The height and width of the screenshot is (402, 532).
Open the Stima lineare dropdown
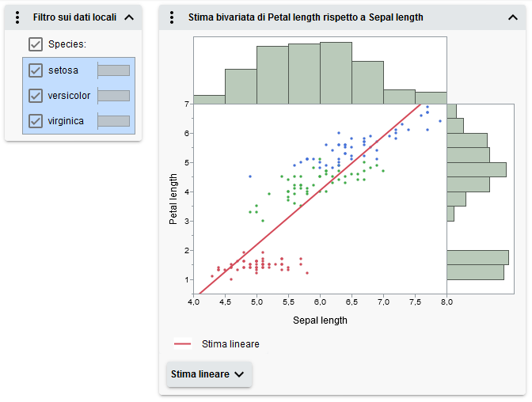click(208, 374)
